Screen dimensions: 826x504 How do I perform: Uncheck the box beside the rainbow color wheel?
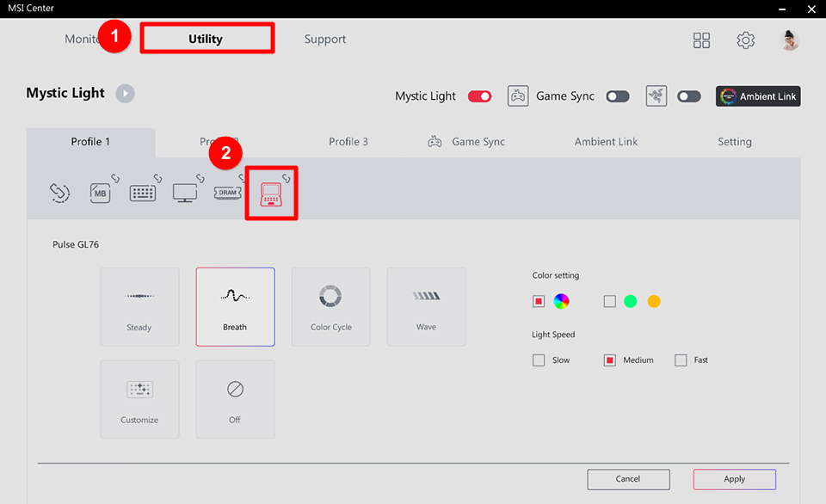coord(539,301)
